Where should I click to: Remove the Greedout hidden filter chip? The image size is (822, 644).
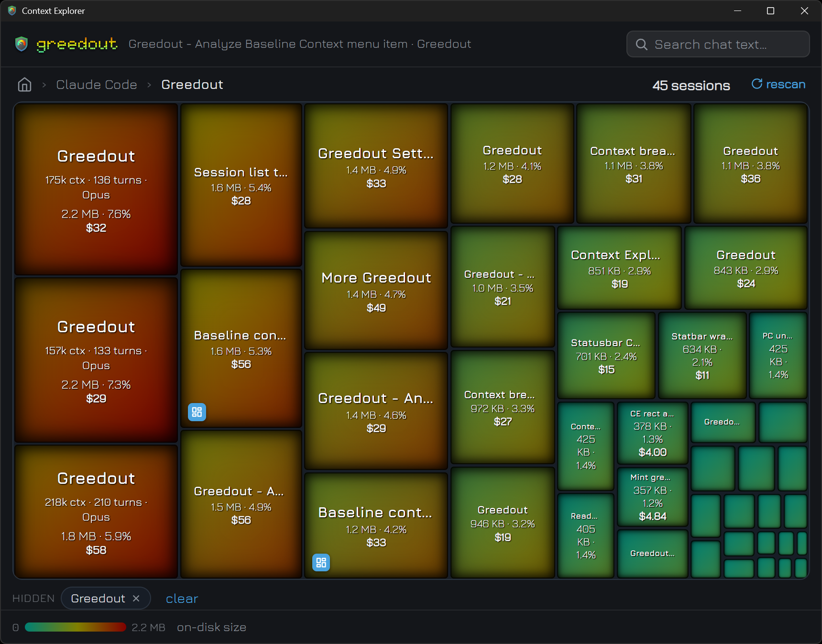click(x=136, y=599)
